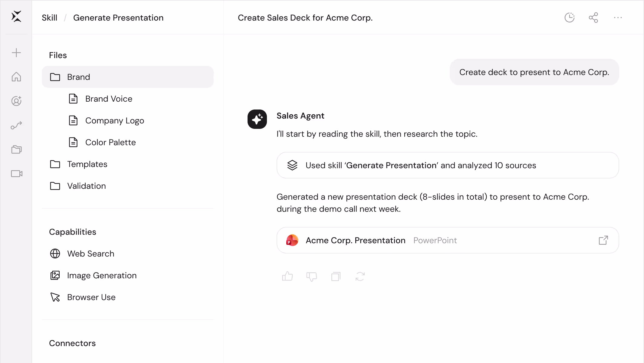Collapse the Brand folder

coord(128,77)
